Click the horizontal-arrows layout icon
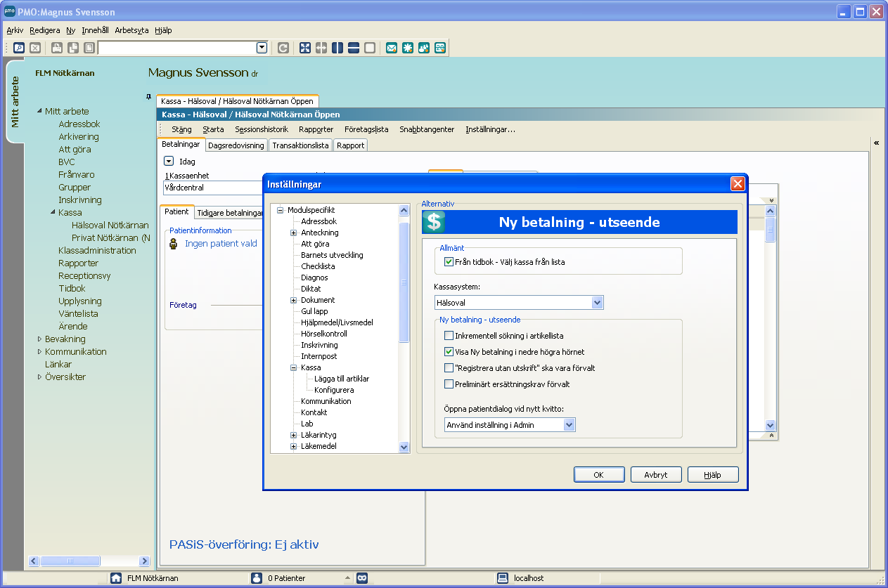The height and width of the screenshot is (588, 888). 321,48
